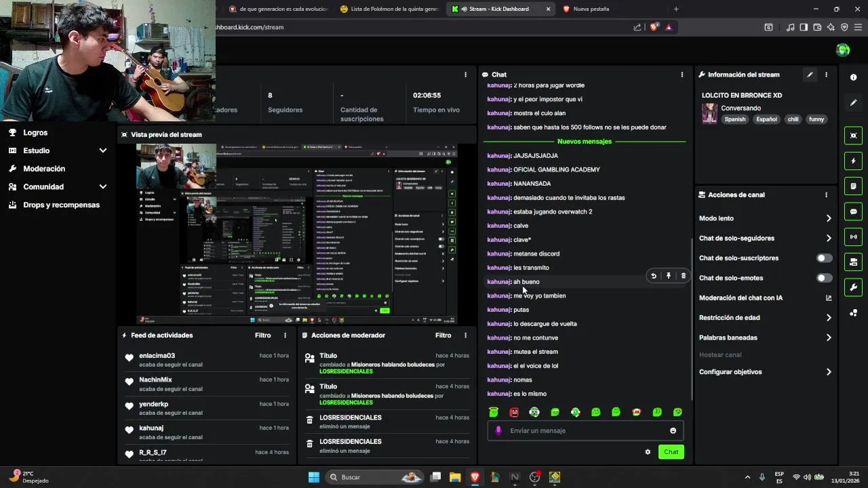Toggle the broadcast signal widget in sidebar
868x488 pixels.
pos(854,237)
